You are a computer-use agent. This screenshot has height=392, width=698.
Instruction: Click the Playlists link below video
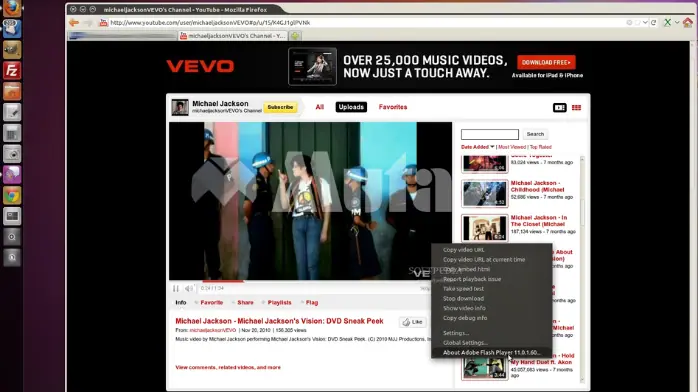pyautogui.click(x=279, y=303)
